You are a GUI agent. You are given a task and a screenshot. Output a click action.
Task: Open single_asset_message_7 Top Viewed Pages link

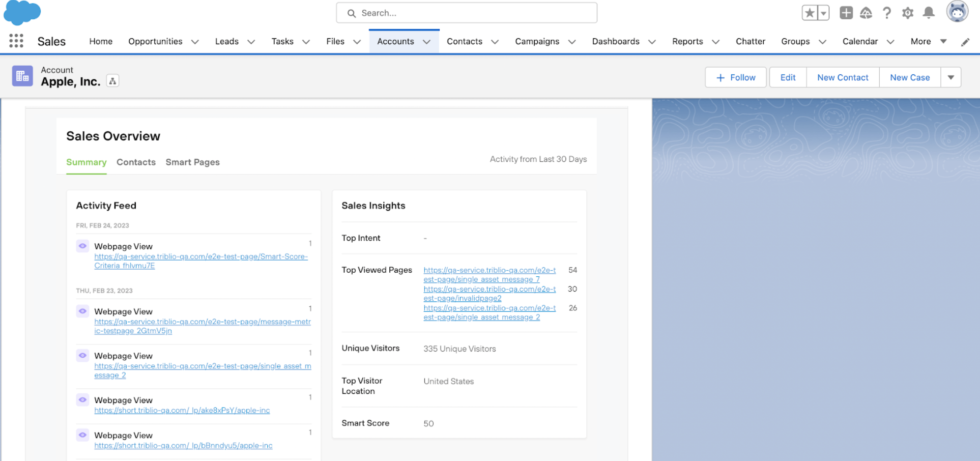click(489, 275)
